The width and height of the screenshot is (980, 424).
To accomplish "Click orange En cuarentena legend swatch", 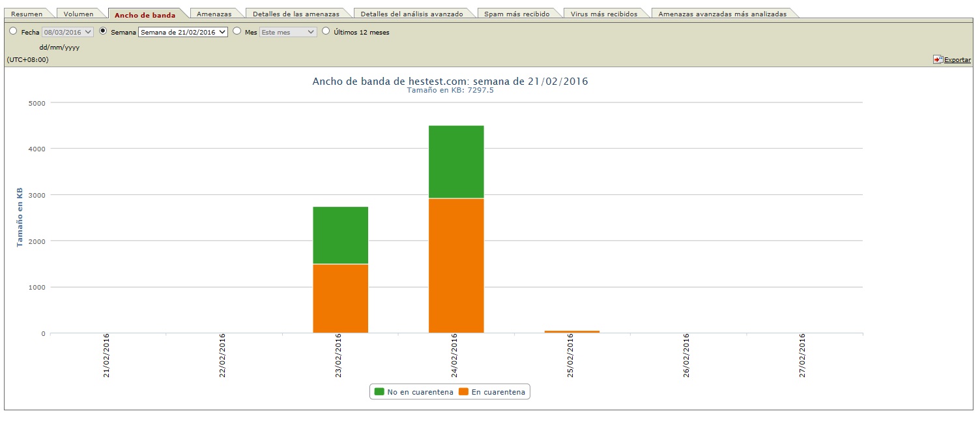I will pyautogui.click(x=463, y=392).
